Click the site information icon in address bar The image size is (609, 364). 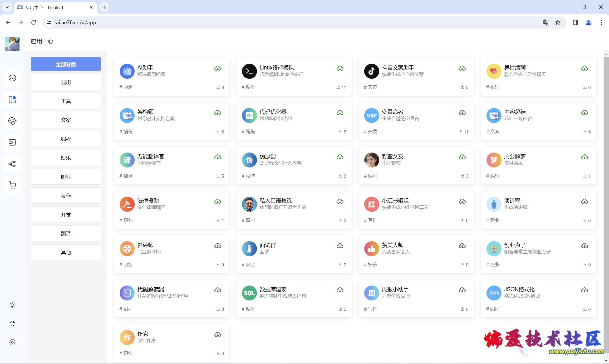(49, 23)
